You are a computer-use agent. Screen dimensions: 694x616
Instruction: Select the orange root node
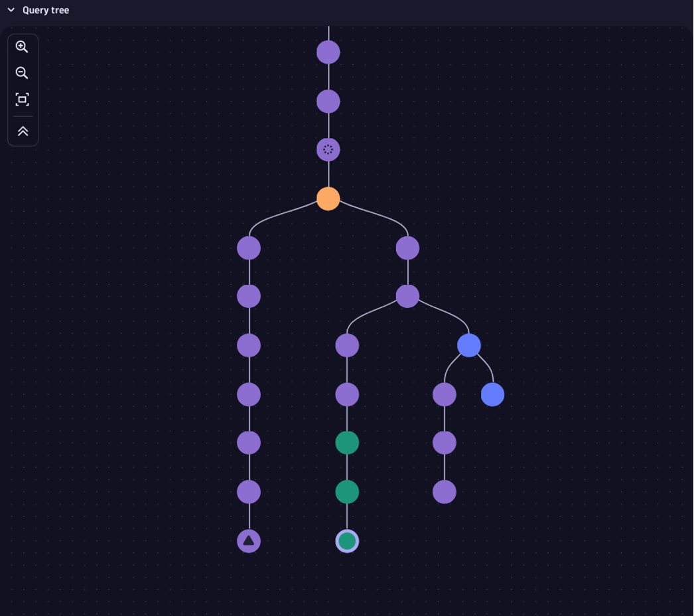[328, 198]
